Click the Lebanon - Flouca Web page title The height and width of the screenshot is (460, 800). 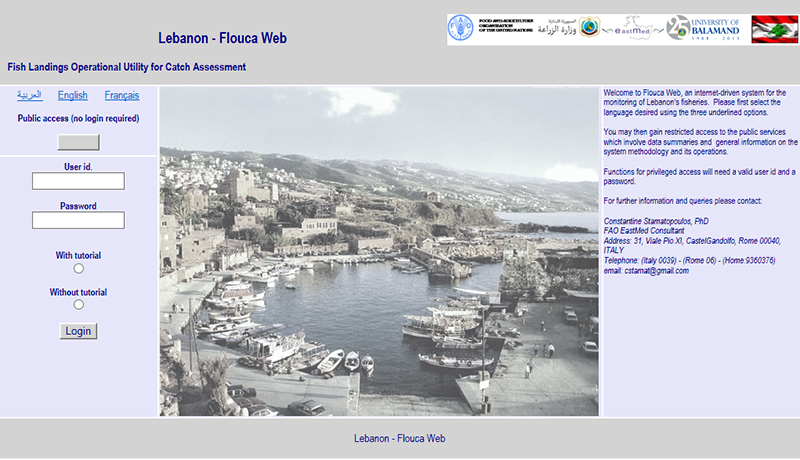pos(222,39)
